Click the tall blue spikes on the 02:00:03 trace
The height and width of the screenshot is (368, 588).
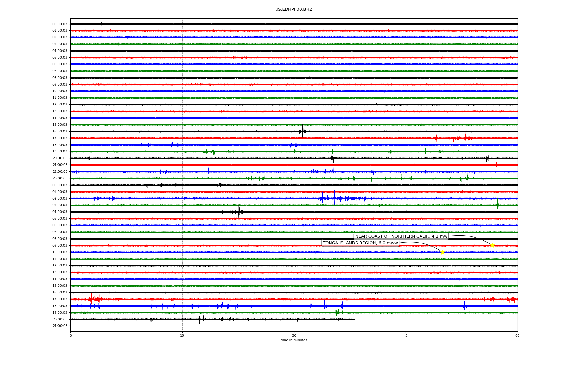point(328,197)
